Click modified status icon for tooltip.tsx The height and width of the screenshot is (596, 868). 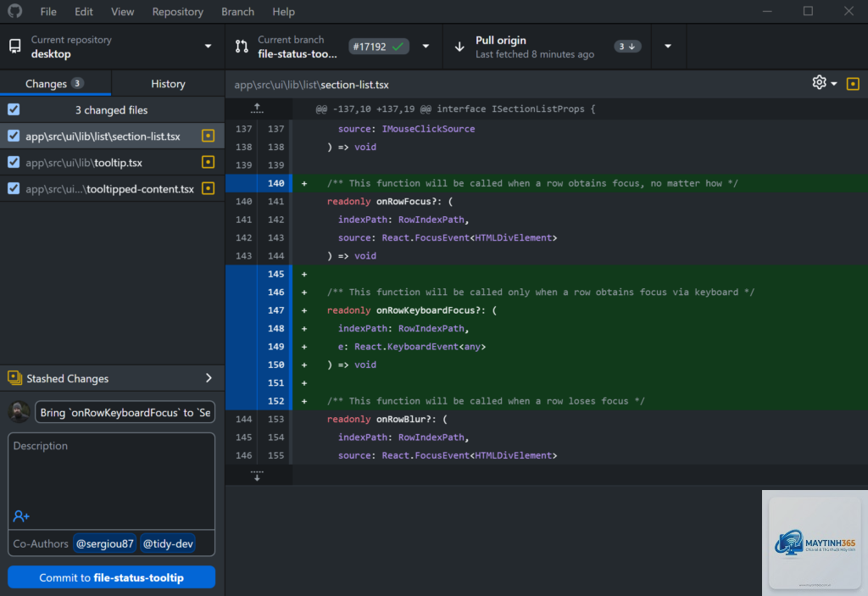pos(209,162)
